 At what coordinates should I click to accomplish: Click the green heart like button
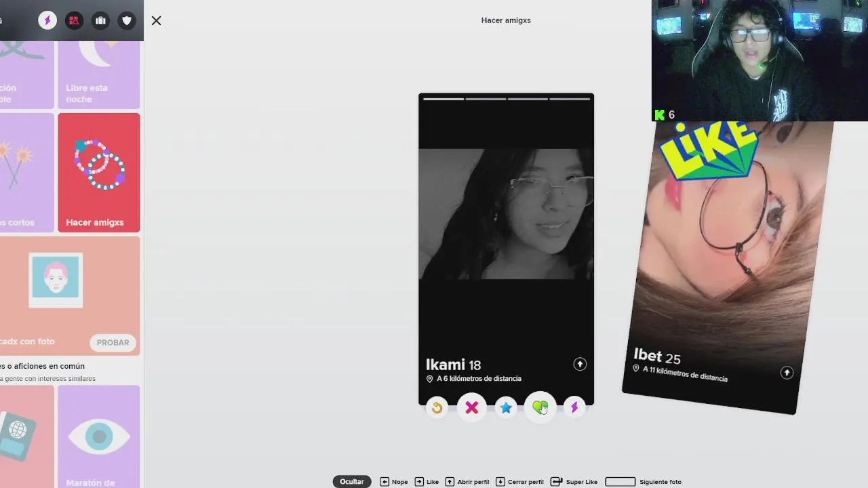(x=540, y=407)
